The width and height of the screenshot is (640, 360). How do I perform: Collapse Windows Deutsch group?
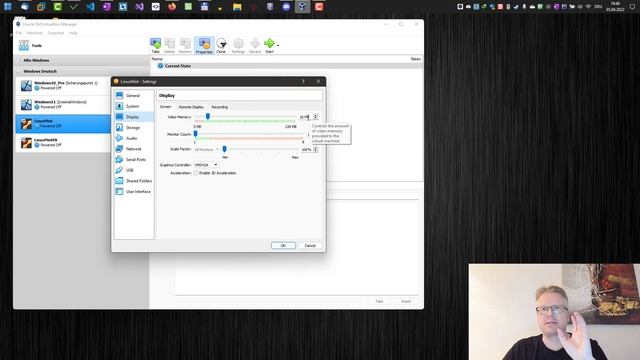click(19, 71)
